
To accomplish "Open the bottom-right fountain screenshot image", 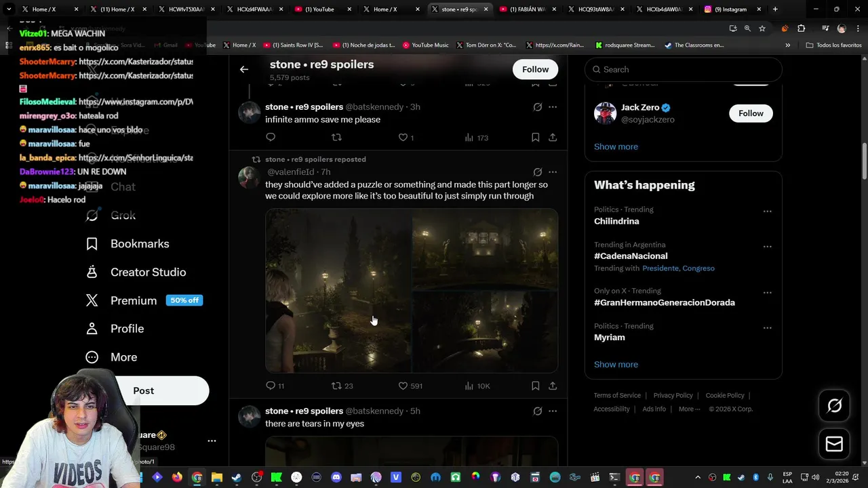I will 485,331.
